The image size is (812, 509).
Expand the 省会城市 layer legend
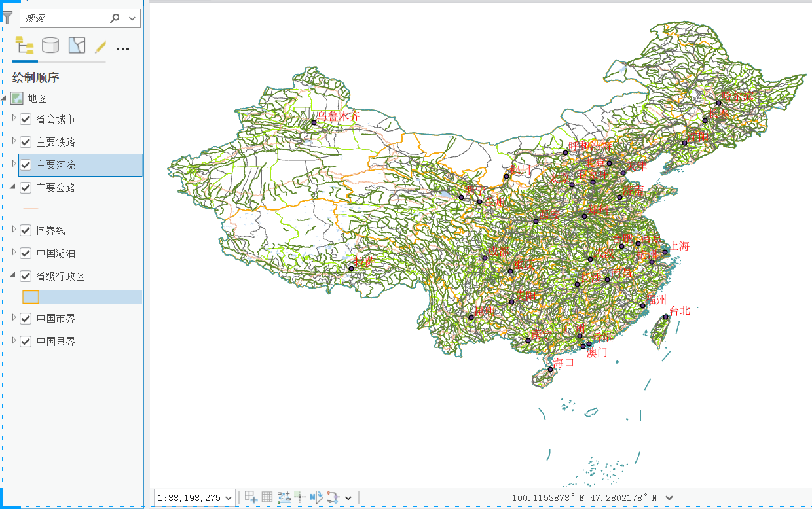pos(14,118)
